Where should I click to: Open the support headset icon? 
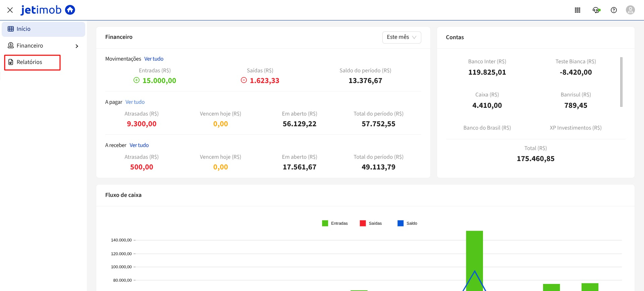[x=596, y=10]
